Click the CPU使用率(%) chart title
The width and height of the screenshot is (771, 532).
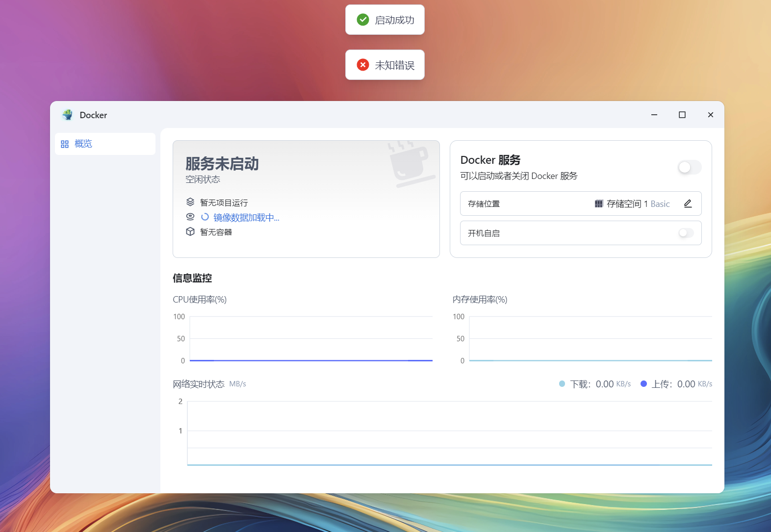[x=200, y=300]
